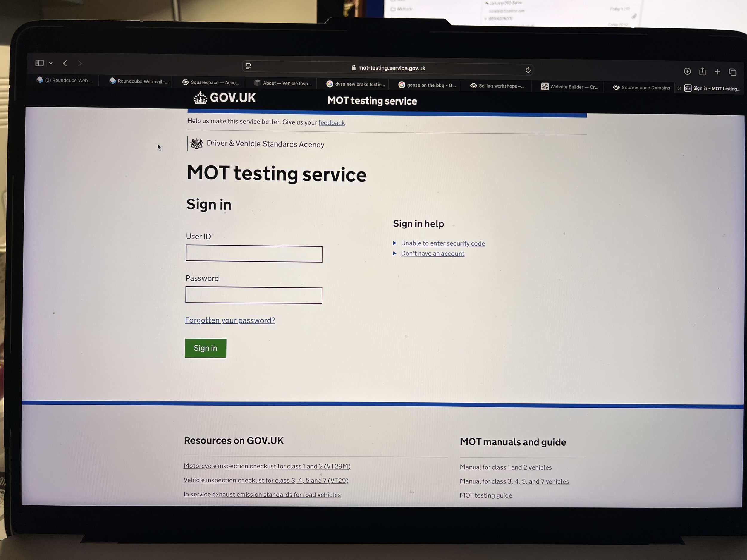747x560 pixels.
Task: Click the goose on the bbq tab favicon
Action: (402, 85)
